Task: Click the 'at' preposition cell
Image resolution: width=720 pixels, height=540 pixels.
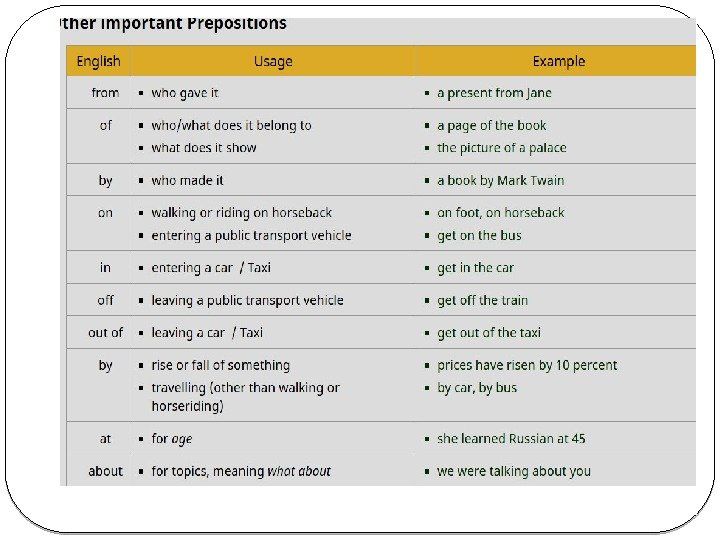Action: pos(105,438)
